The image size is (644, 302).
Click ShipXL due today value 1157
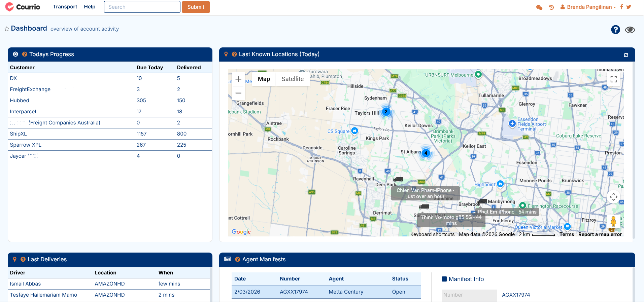click(x=141, y=134)
